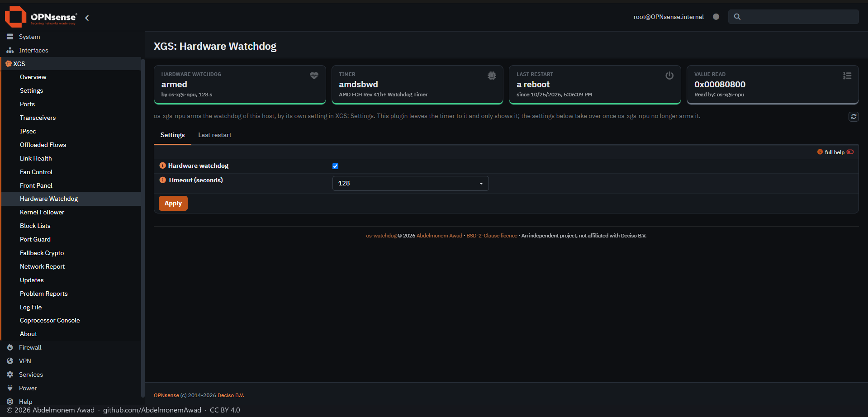Click the Services gear icon in sidebar
This screenshot has height=417, width=868.
10,374
